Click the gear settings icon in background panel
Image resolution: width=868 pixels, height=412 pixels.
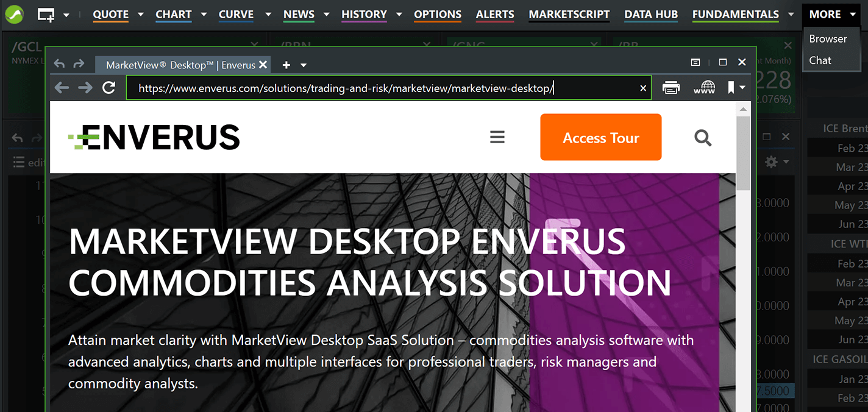click(771, 162)
